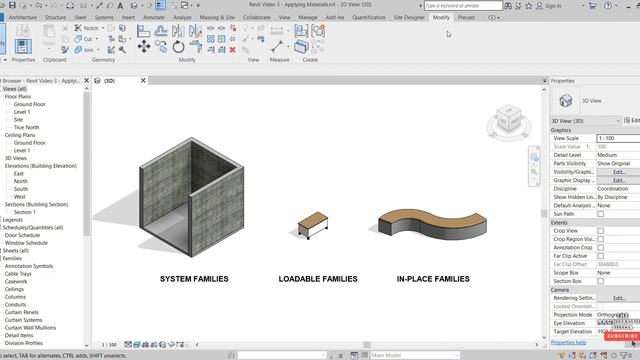This screenshot has width=640, height=360.
Task: Open the Join dropdown arrow
Action: pyautogui.click(x=98, y=50)
